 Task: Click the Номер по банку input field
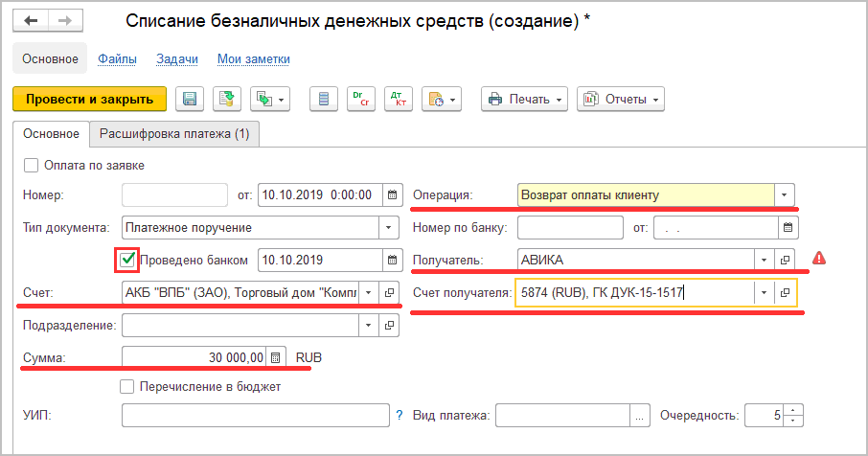[570, 227]
